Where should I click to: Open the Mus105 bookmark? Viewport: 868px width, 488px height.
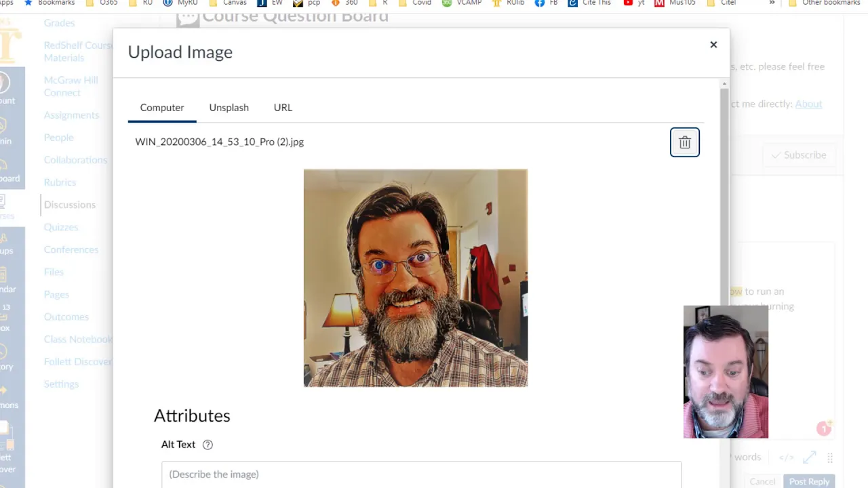(676, 3)
